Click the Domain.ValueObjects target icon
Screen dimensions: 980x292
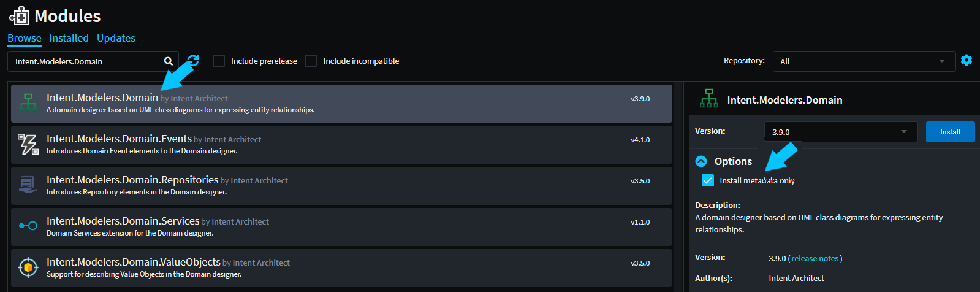tap(28, 267)
